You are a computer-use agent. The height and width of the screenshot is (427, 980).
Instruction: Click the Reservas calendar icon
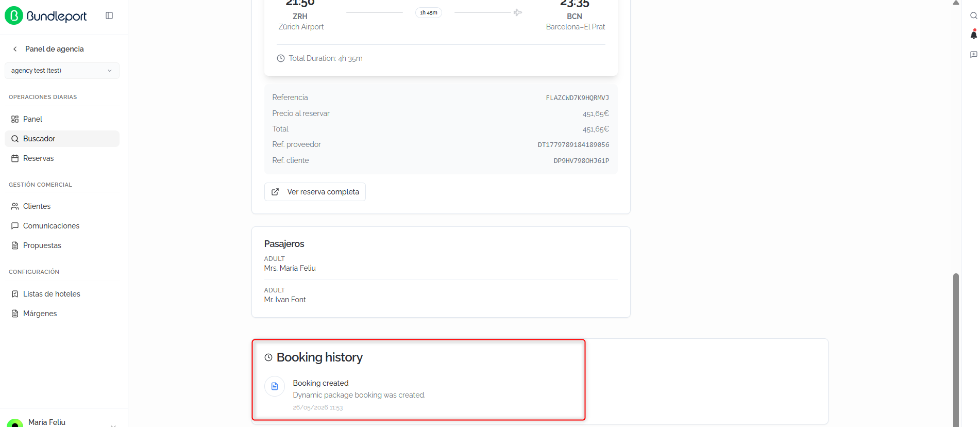[15, 158]
